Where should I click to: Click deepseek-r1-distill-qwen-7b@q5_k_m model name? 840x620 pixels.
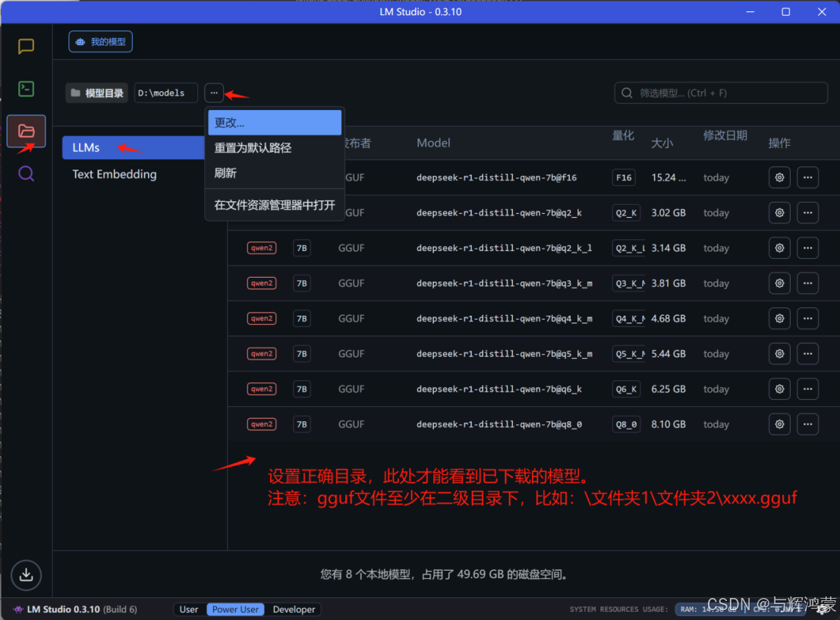pos(504,354)
